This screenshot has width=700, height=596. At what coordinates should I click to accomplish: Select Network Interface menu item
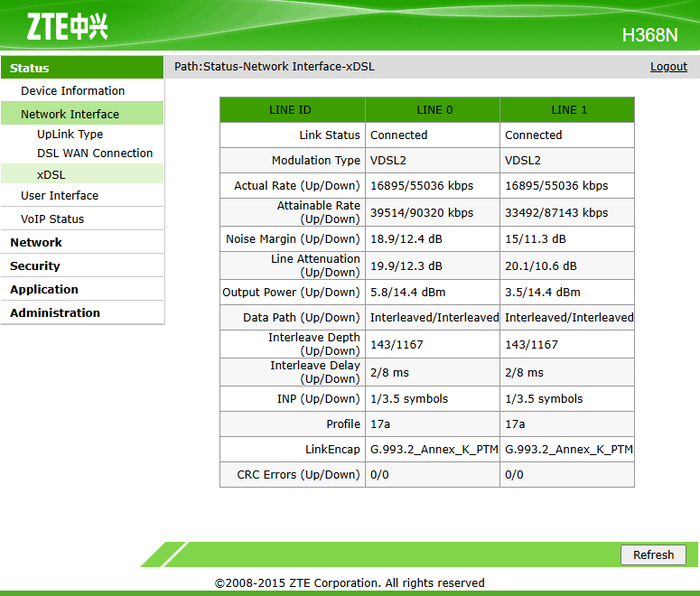[82, 114]
